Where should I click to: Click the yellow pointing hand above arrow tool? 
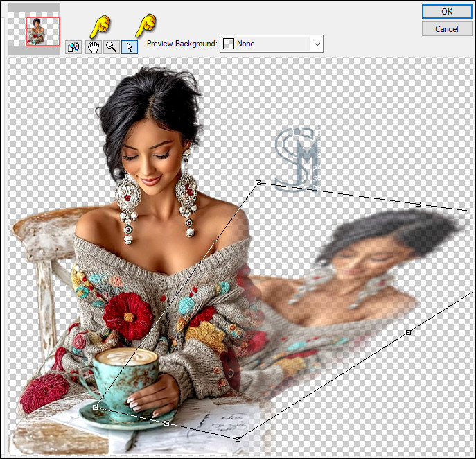click(x=146, y=25)
